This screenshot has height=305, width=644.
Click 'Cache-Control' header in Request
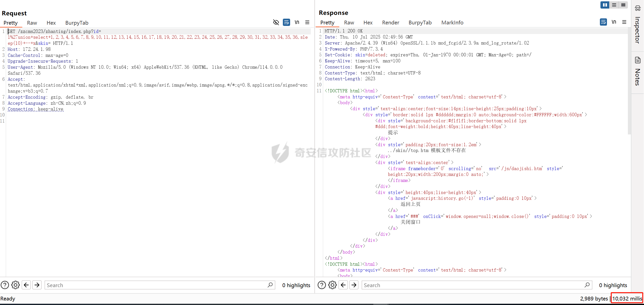coord(24,55)
